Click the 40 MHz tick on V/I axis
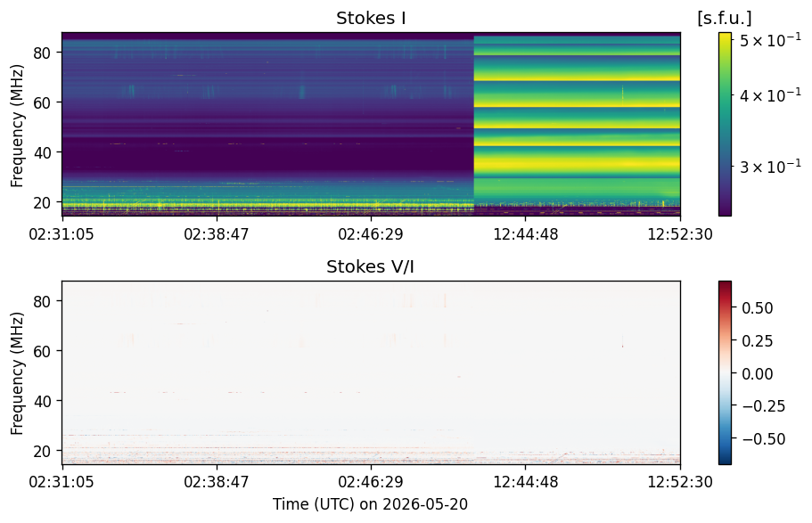812x523 pixels. [42, 401]
